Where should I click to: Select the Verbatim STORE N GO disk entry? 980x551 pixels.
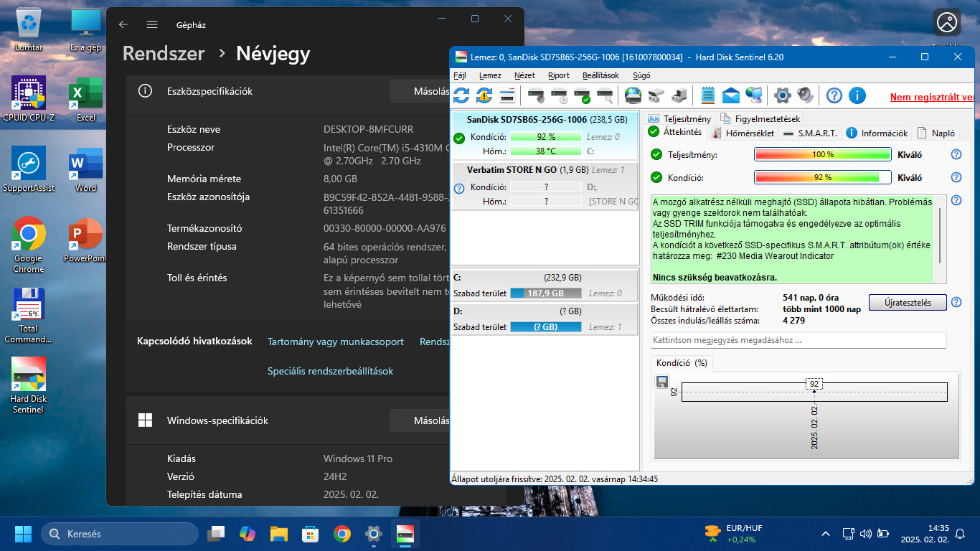(545, 186)
